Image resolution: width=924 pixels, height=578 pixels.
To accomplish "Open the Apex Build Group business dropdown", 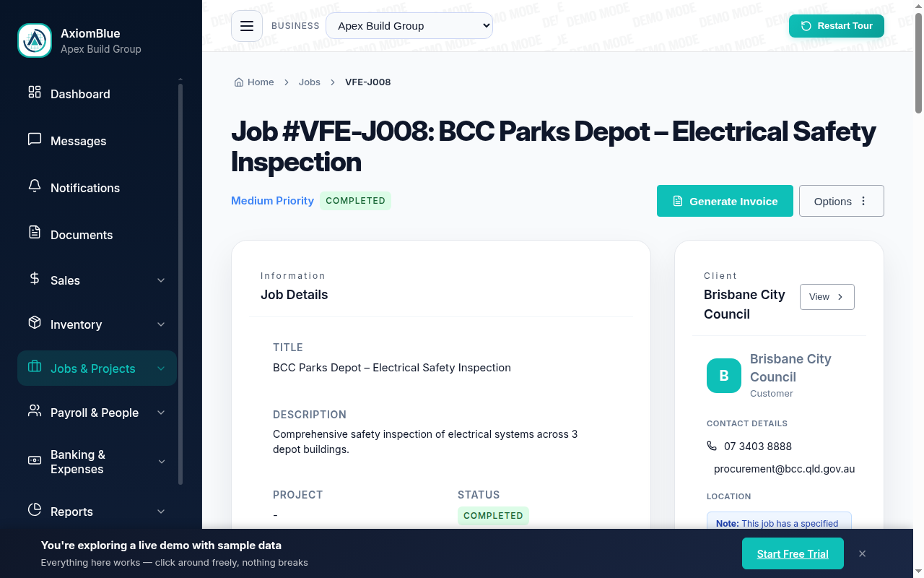I will (x=409, y=26).
